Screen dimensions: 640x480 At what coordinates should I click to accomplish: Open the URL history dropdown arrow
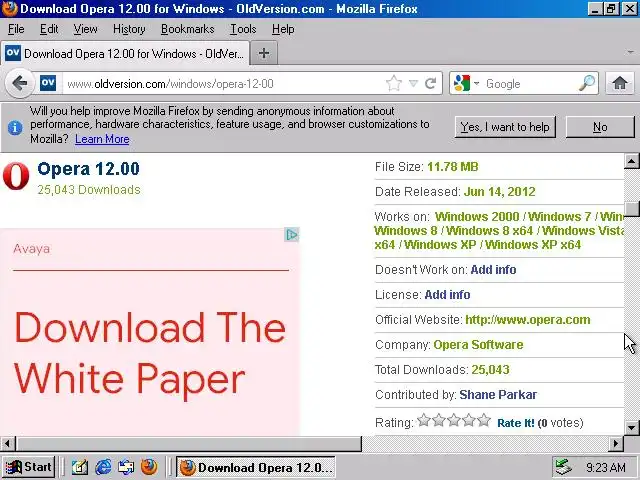click(413, 84)
